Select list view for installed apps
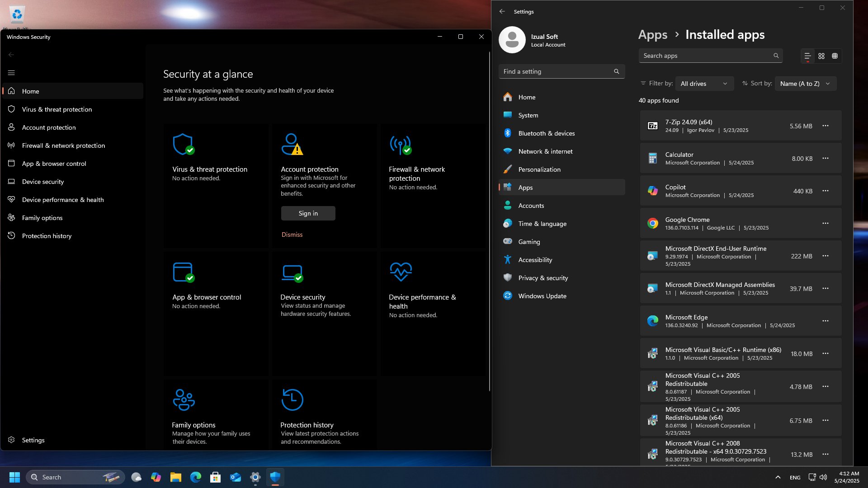 pyautogui.click(x=807, y=56)
